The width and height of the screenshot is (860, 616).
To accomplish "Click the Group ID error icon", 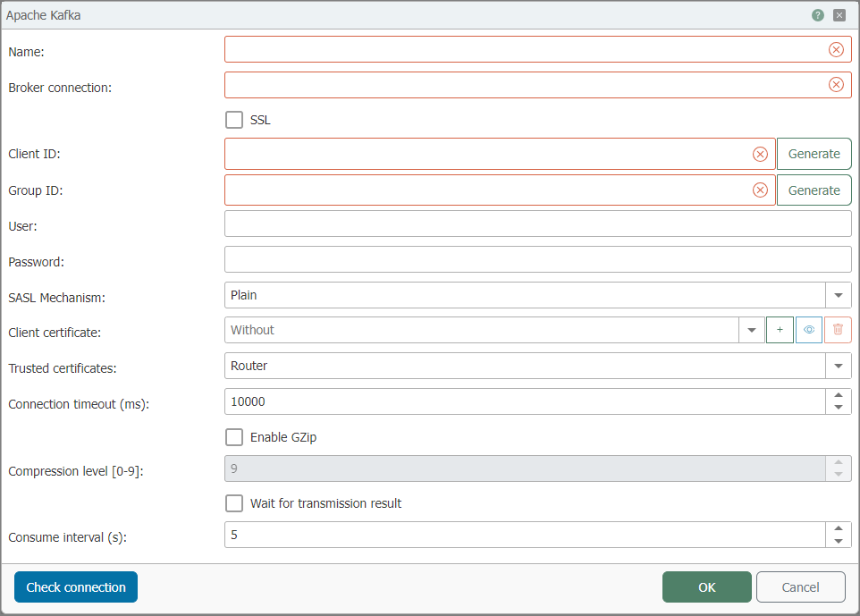I will (760, 190).
